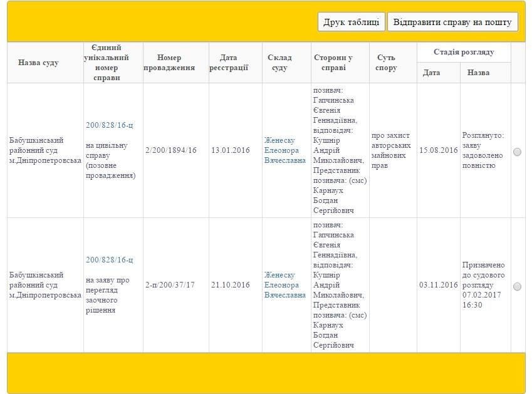Click the "Сторони у справі" column header
The width and height of the screenshot is (532, 394).
[333, 63]
